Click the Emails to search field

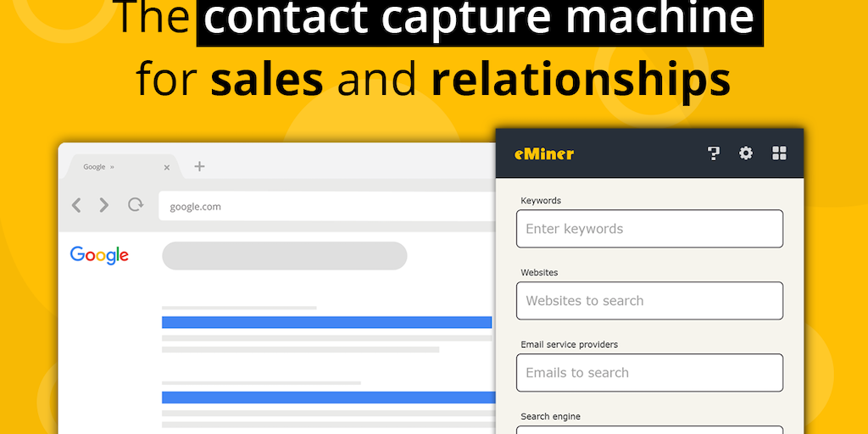coord(649,373)
